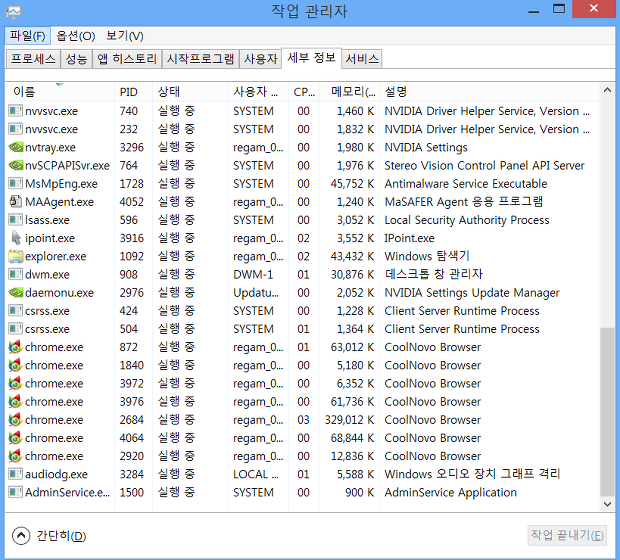
Task: Open the 보기(V) menu
Action: (x=125, y=36)
